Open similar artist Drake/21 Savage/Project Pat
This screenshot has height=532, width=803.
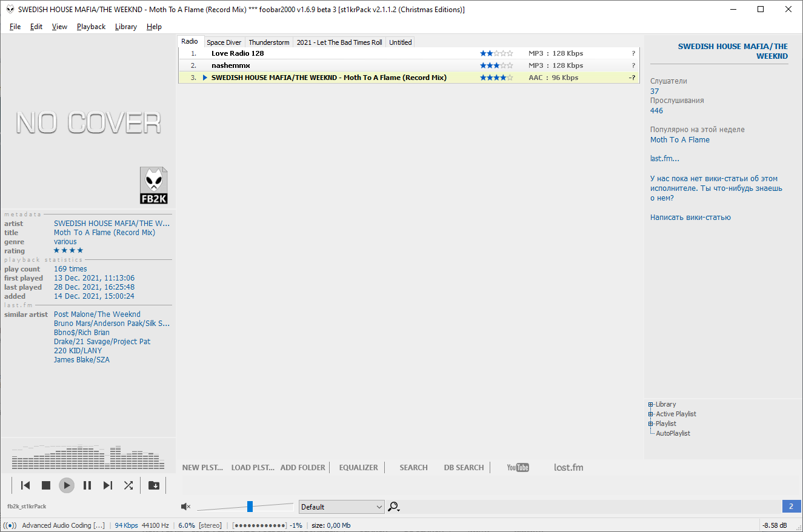click(x=102, y=342)
